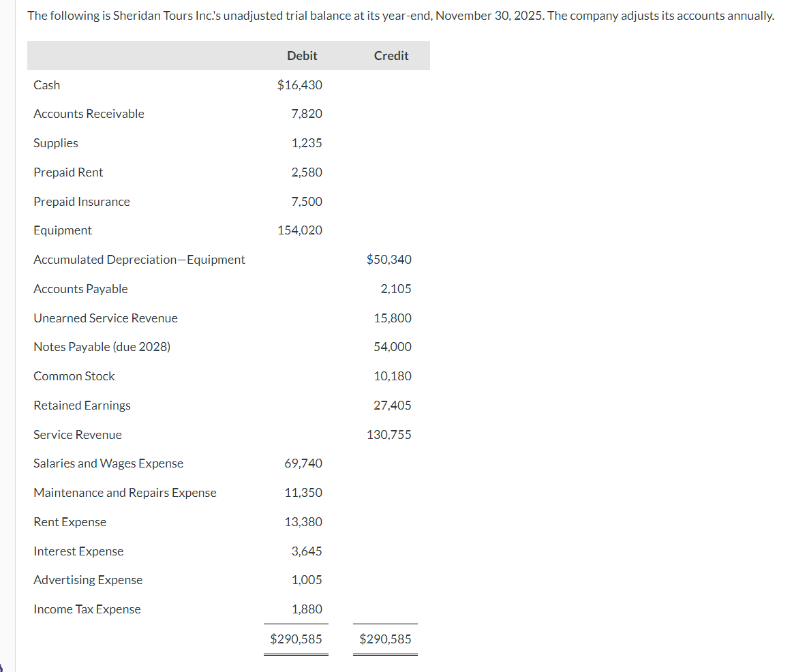The image size is (792, 672).
Task: Click the Retained Earnings label
Action: coord(82,406)
